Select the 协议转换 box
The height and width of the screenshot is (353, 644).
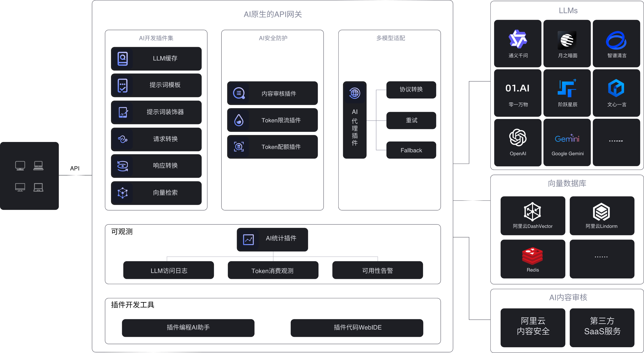(x=411, y=90)
